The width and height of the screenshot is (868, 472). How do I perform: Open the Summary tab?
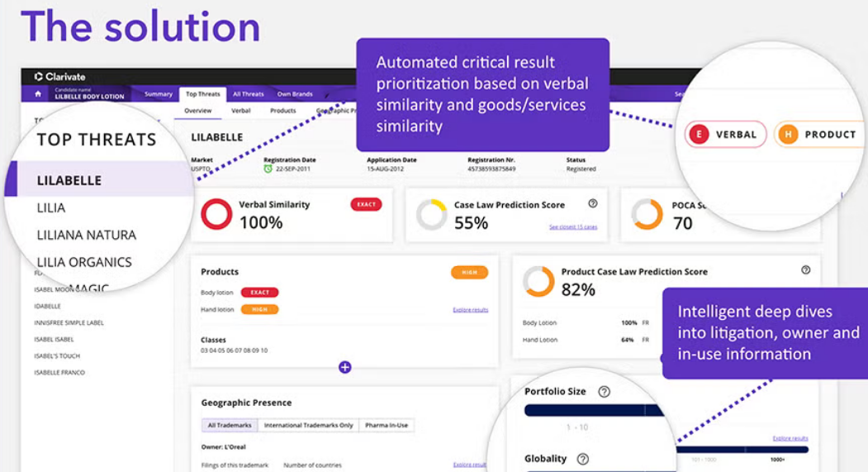point(159,94)
